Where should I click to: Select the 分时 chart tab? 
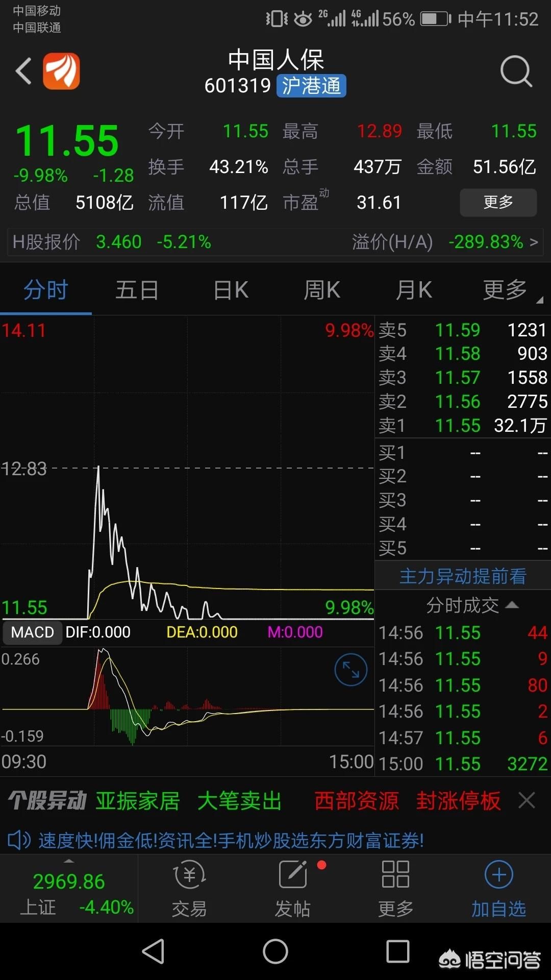46,290
